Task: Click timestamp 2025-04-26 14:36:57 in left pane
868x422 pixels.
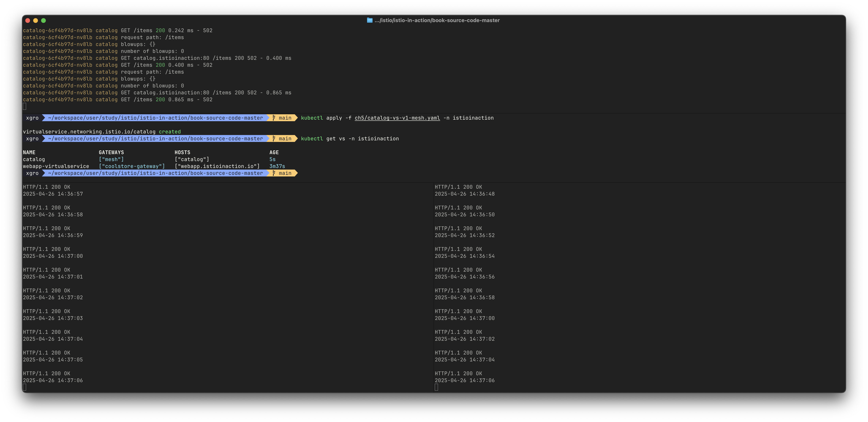Action: coord(53,194)
